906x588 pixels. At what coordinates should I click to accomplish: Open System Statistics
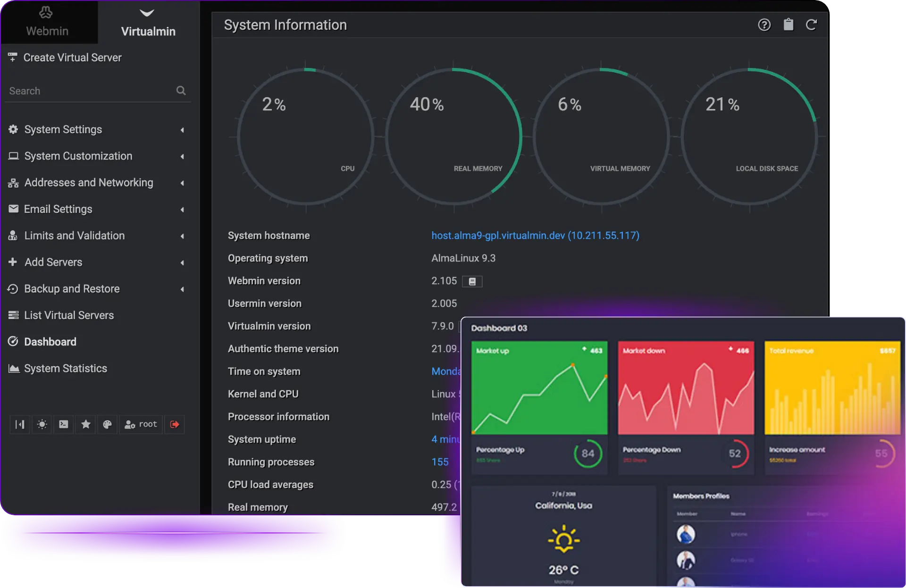coord(66,369)
